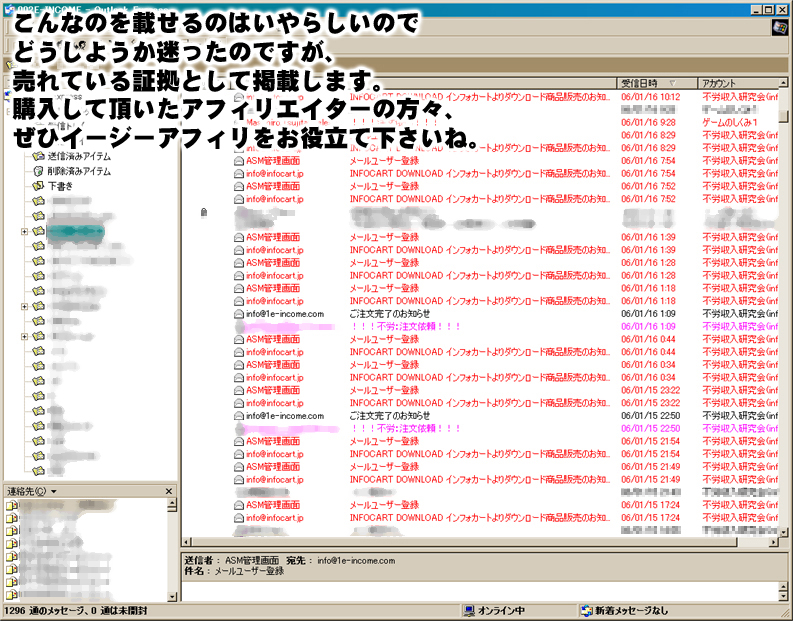
Task: Click the 件名: メールユーザー登録 preview subject
Action: pyautogui.click(x=234, y=571)
